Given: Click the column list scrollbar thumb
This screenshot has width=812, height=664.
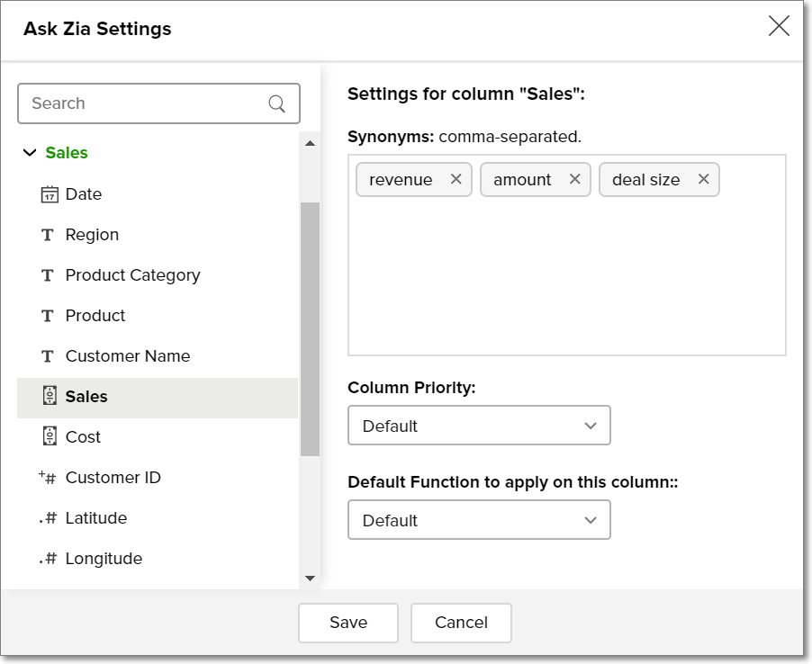Looking at the screenshot, I should [310, 328].
